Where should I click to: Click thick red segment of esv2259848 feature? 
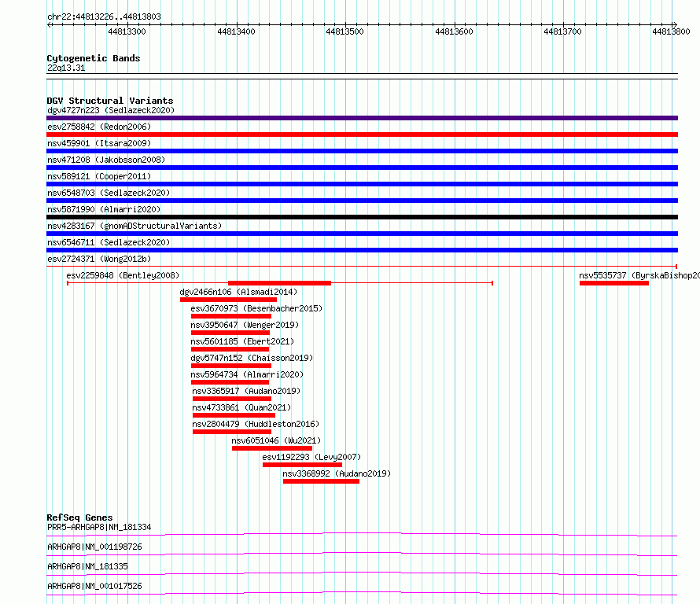point(279,283)
